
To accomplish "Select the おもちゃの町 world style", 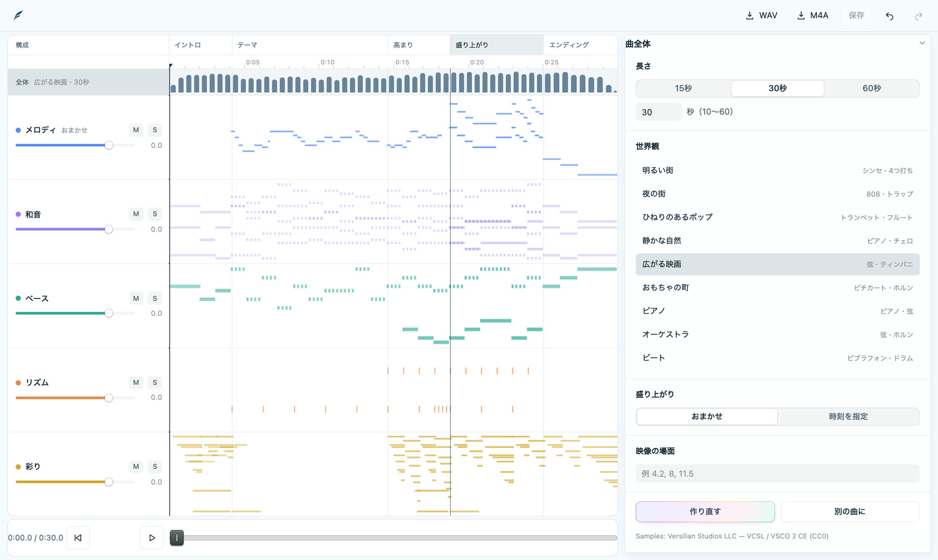I will click(777, 288).
